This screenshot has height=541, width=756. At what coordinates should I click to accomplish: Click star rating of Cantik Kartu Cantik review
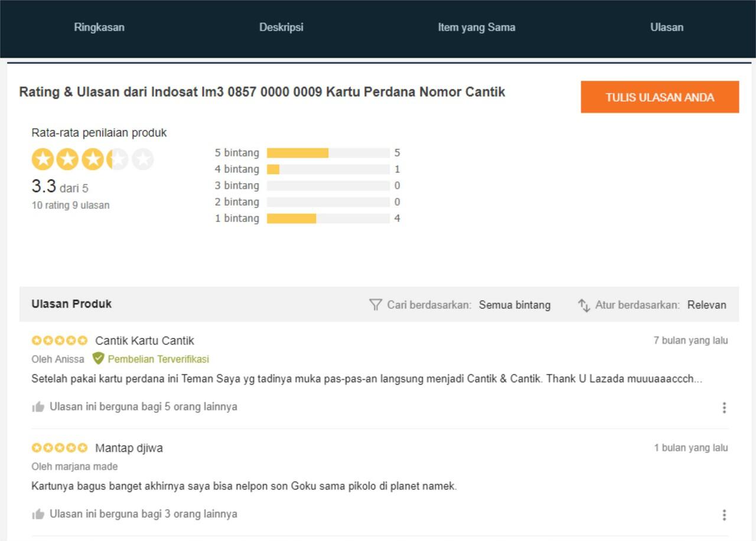pyautogui.click(x=60, y=340)
